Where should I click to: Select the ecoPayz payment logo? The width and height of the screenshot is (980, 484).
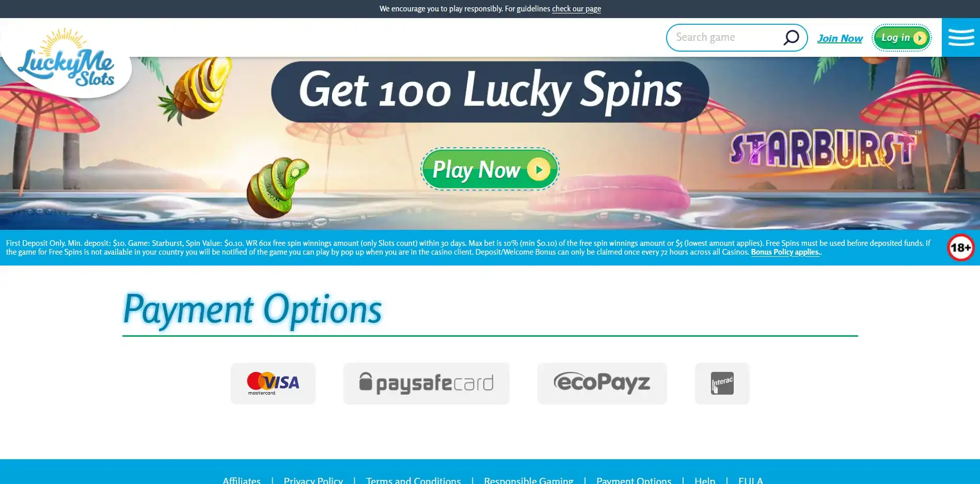(x=602, y=383)
